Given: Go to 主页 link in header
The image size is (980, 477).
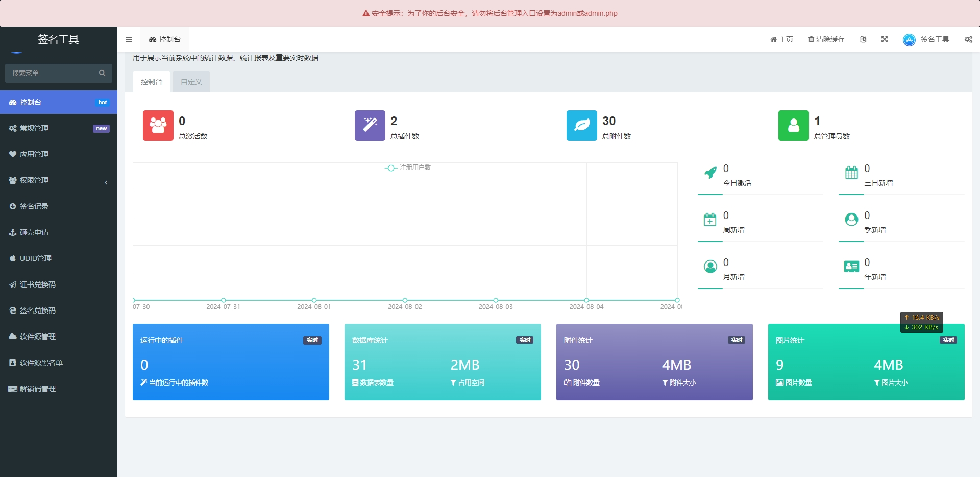Looking at the screenshot, I should click(781, 39).
